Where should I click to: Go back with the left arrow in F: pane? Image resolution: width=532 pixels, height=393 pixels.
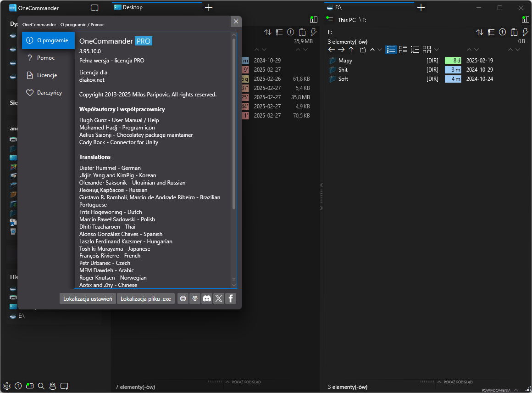pos(332,50)
